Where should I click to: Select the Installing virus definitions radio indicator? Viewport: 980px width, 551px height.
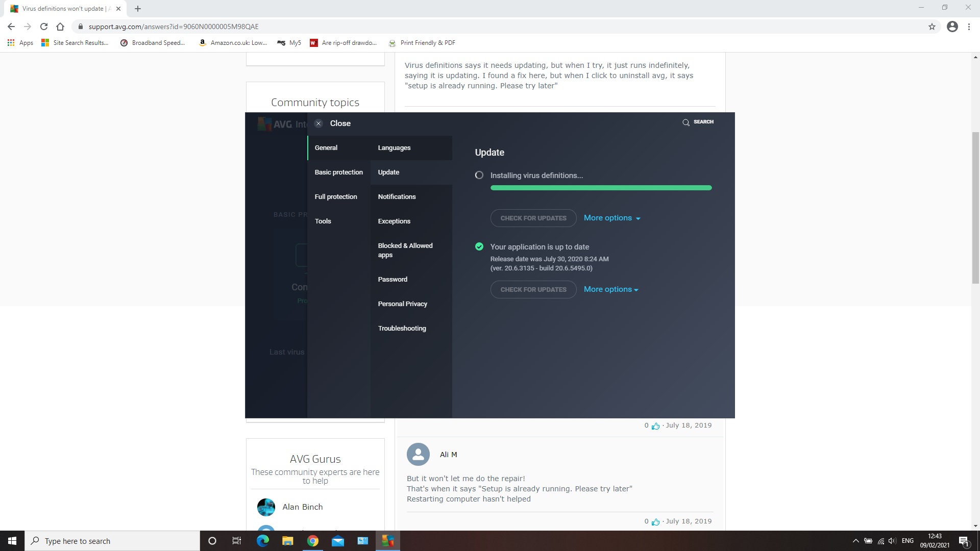click(479, 175)
